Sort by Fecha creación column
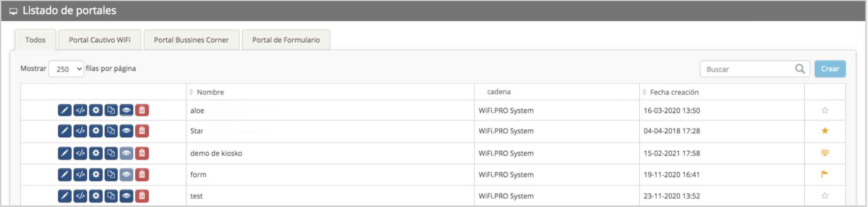 coord(674,92)
